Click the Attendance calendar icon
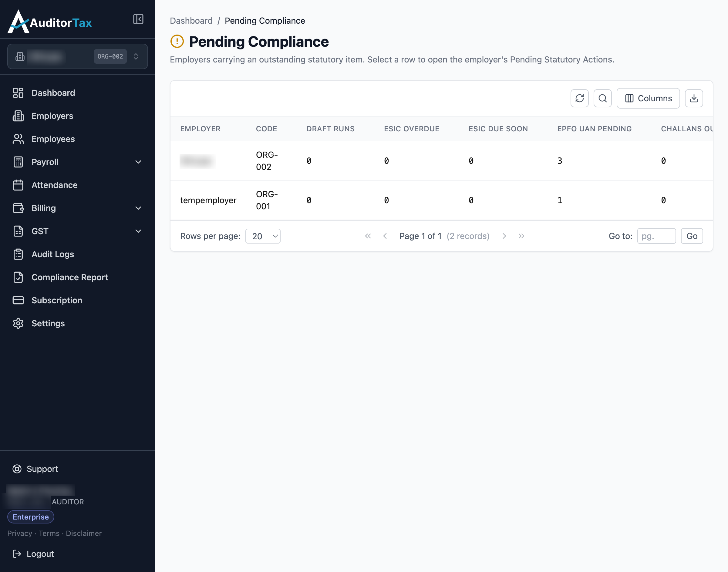The image size is (728, 572). point(18,185)
